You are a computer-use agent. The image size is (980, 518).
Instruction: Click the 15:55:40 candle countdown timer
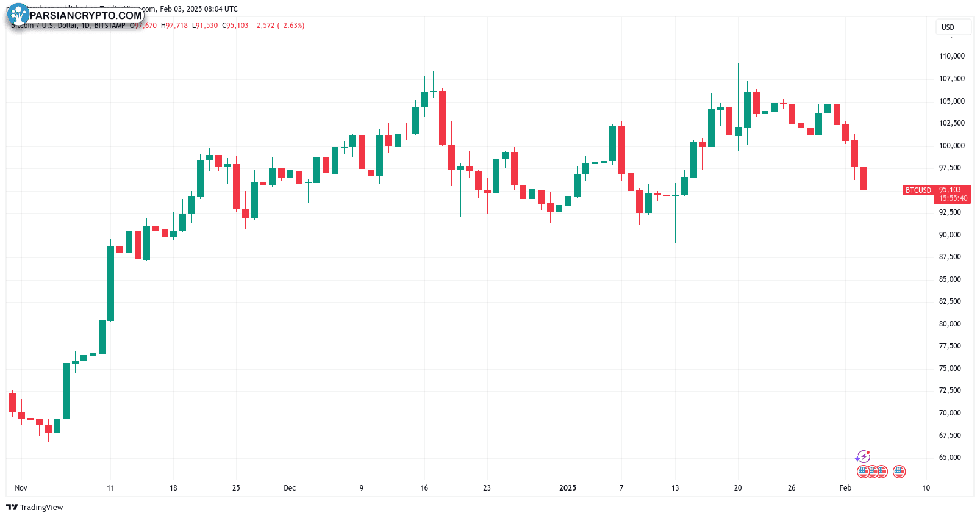point(953,198)
